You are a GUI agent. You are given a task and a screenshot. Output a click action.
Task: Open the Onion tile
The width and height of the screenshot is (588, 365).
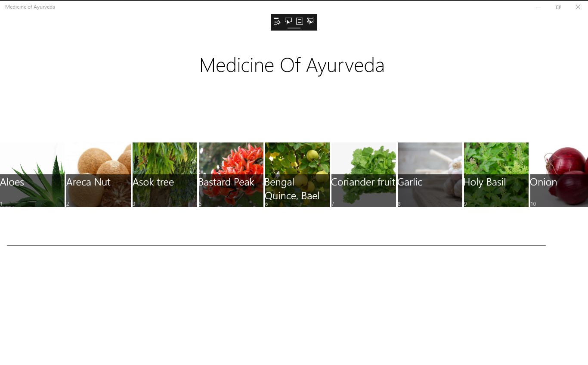click(x=559, y=175)
